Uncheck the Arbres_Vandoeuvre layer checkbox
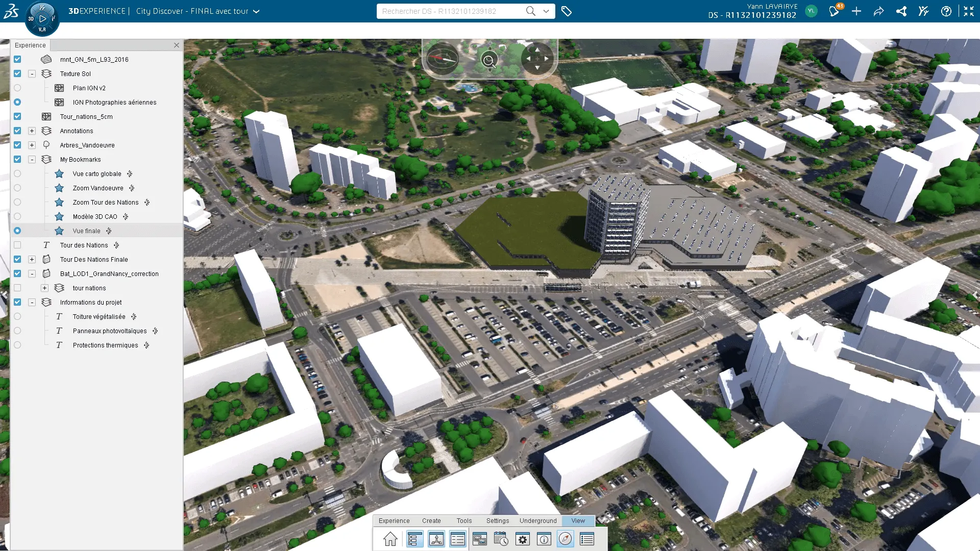 pyautogui.click(x=17, y=145)
